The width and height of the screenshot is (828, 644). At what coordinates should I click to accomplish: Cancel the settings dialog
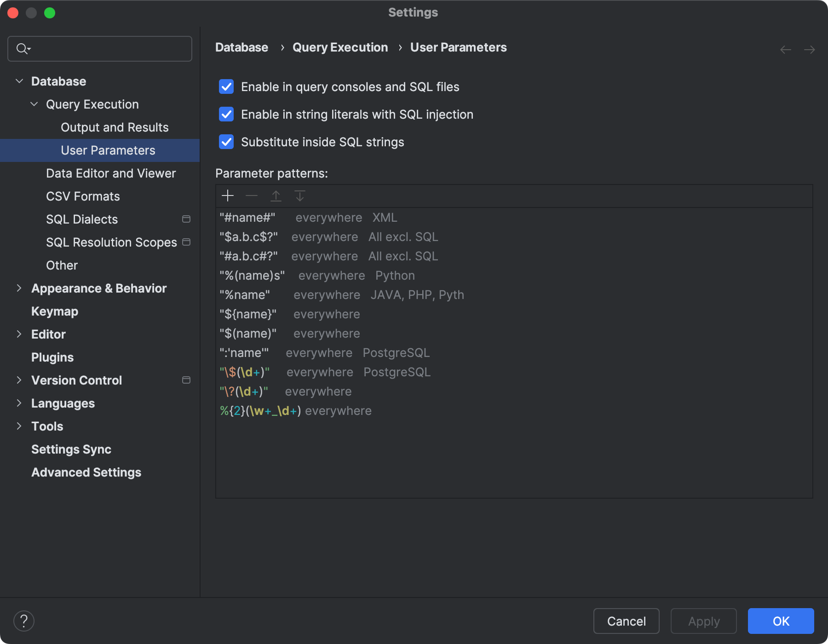[626, 621]
